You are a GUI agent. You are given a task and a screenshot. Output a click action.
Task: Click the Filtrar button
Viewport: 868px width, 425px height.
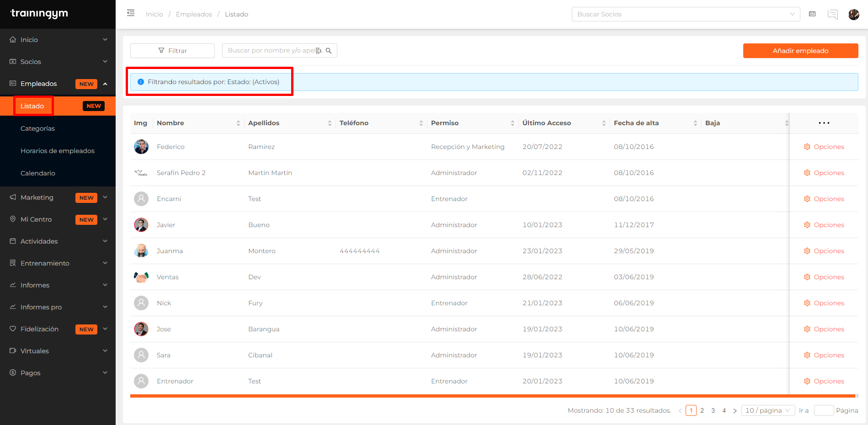pyautogui.click(x=172, y=51)
